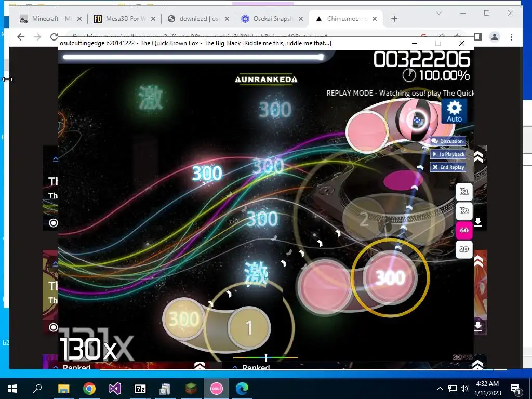Expand bottom-left Ranked card chevrons
Image resolution: width=532 pixels, height=399 pixels.
(x=199, y=366)
